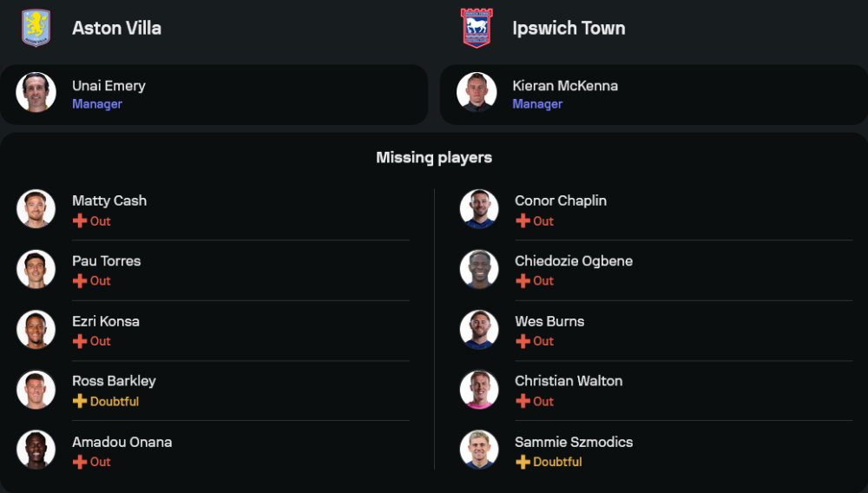Click Unai Emery's manager photo

coord(36,92)
